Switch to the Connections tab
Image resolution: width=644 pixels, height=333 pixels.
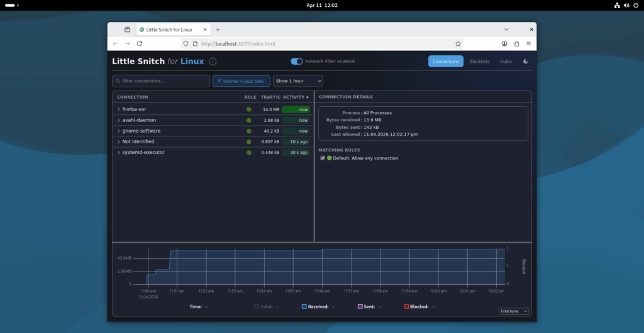(x=446, y=61)
